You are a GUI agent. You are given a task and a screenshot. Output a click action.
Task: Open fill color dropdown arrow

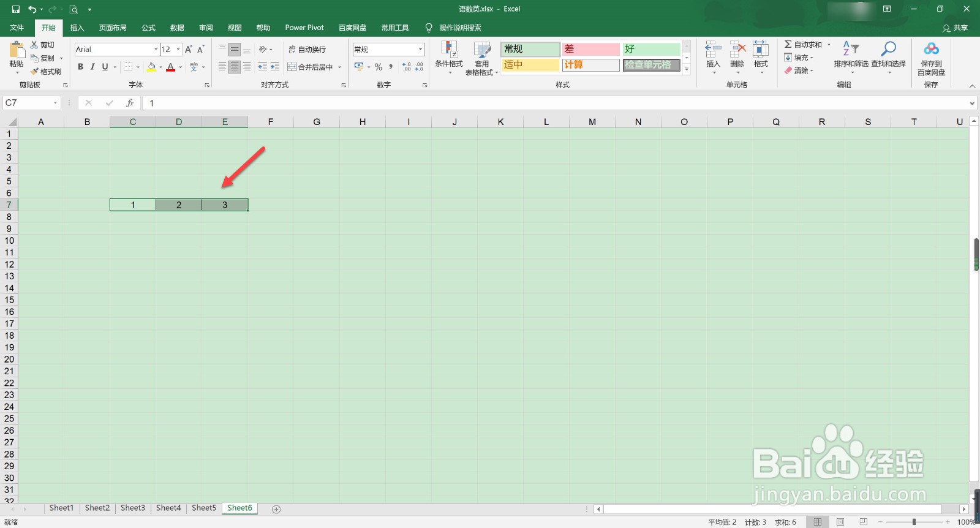160,67
